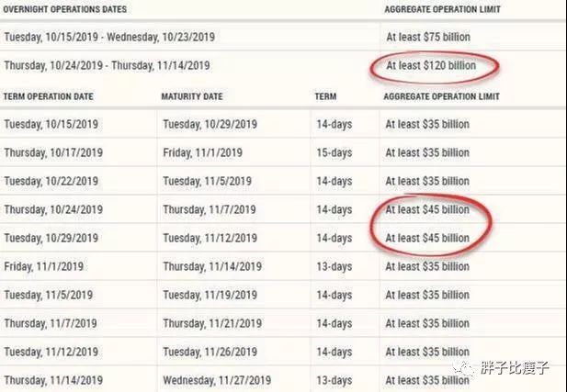Image resolution: width=567 pixels, height=392 pixels.
Task: Select maturity date Tuesday 11/19/2019
Action: tap(210, 296)
